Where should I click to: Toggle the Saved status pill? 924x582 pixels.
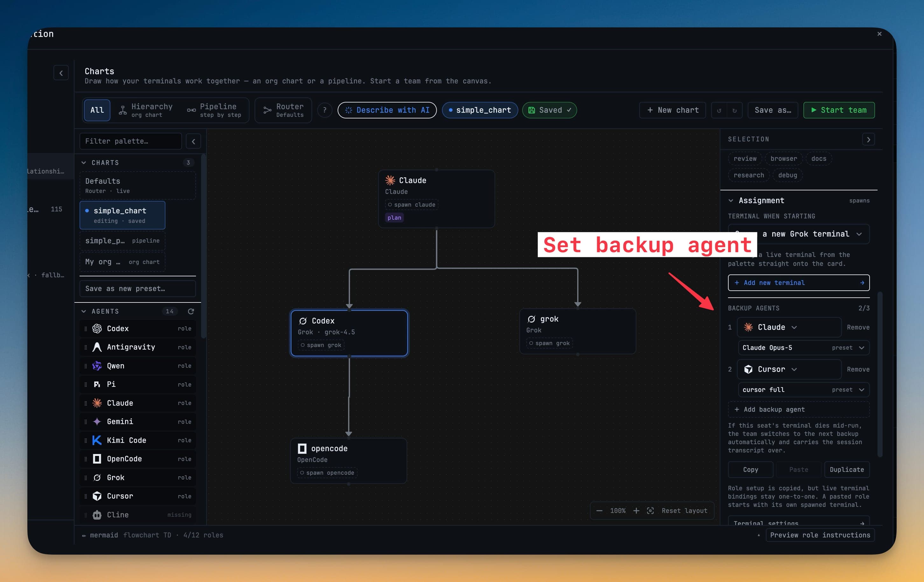[x=549, y=110]
